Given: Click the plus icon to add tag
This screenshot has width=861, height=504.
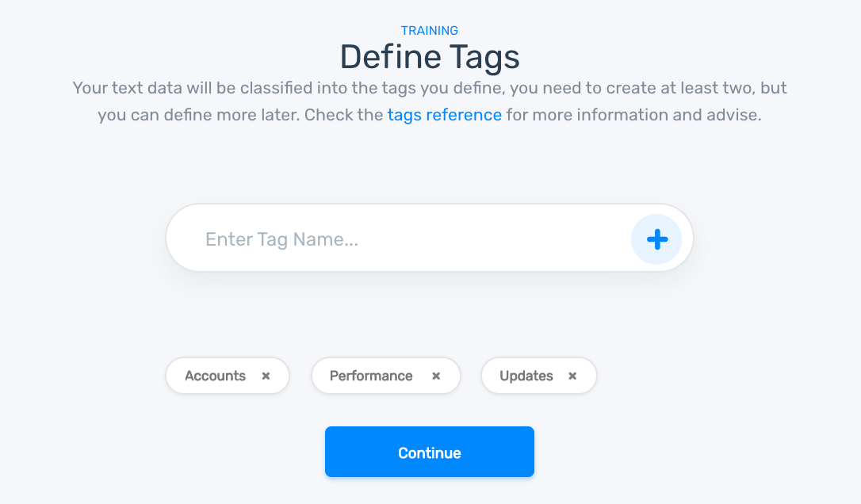Looking at the screenshot, I should pyautogui.click(x=656, y=239).
